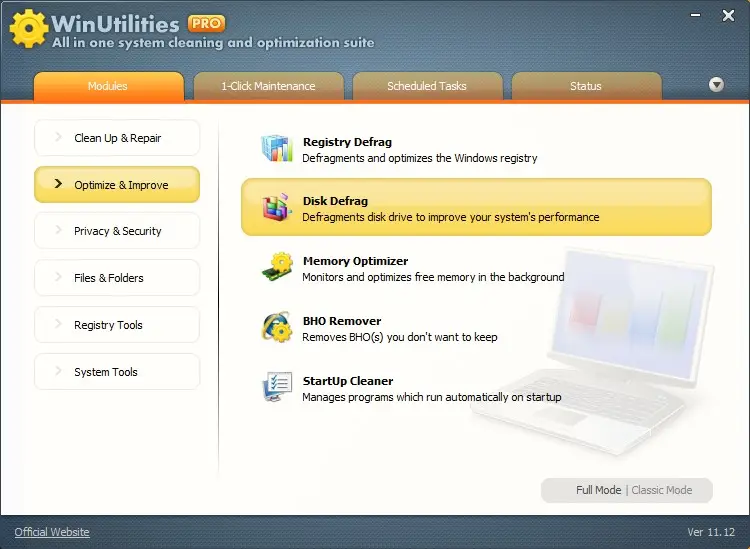Click the Disk Defrag colored blocks icon
This screenshot has width=750, height=549.
point(277,208)
